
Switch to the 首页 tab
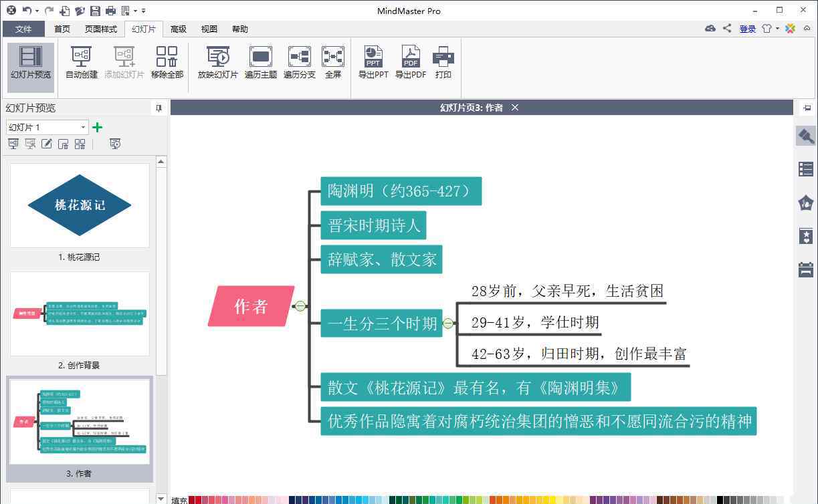[x=62, y=29]
